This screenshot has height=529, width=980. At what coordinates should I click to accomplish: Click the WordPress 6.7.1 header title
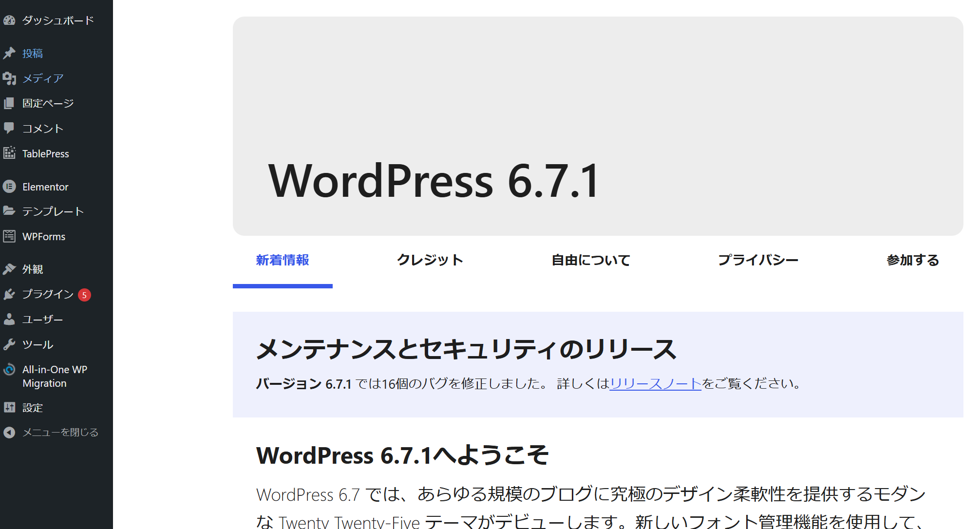click(434, 181)
